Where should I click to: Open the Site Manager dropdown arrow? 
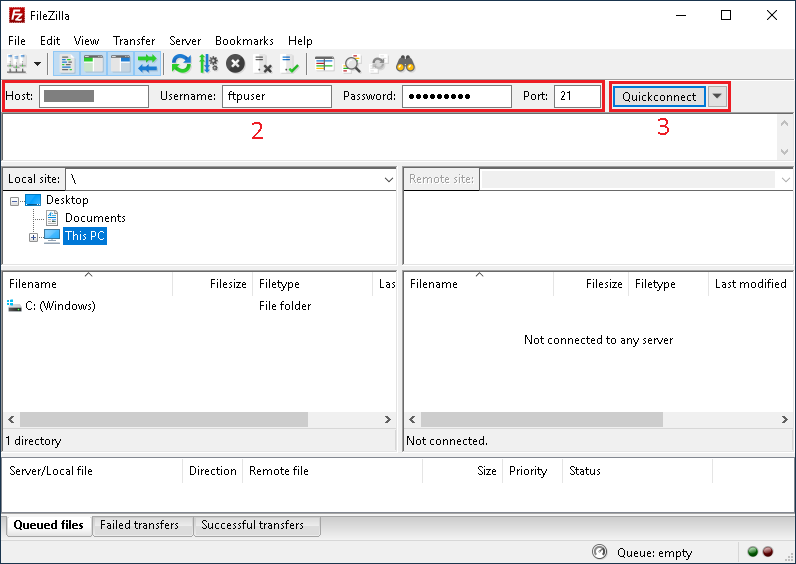(37, 64)
